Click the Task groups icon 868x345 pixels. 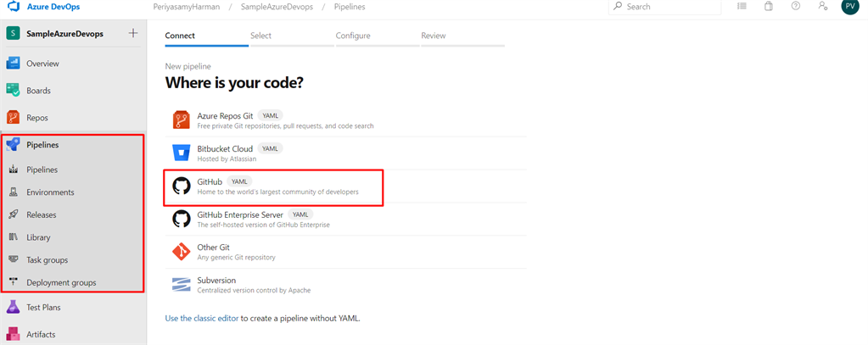click(14, 259)
